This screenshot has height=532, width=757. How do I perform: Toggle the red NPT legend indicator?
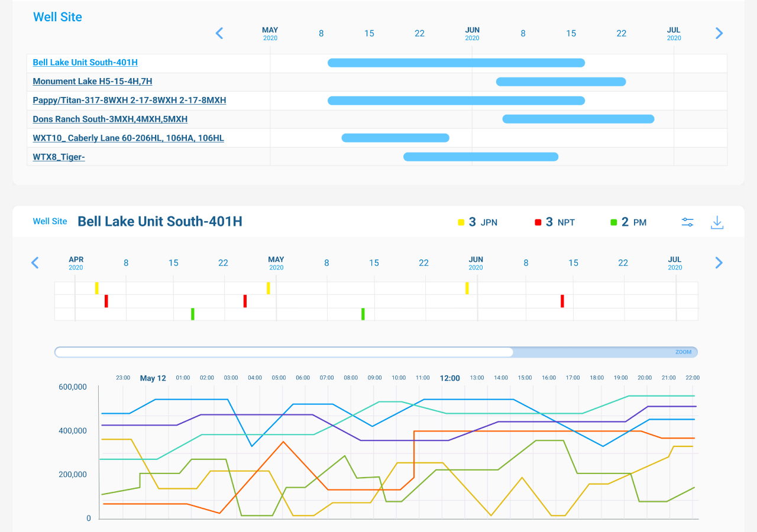pyautogui.click(x=538, y=222)
